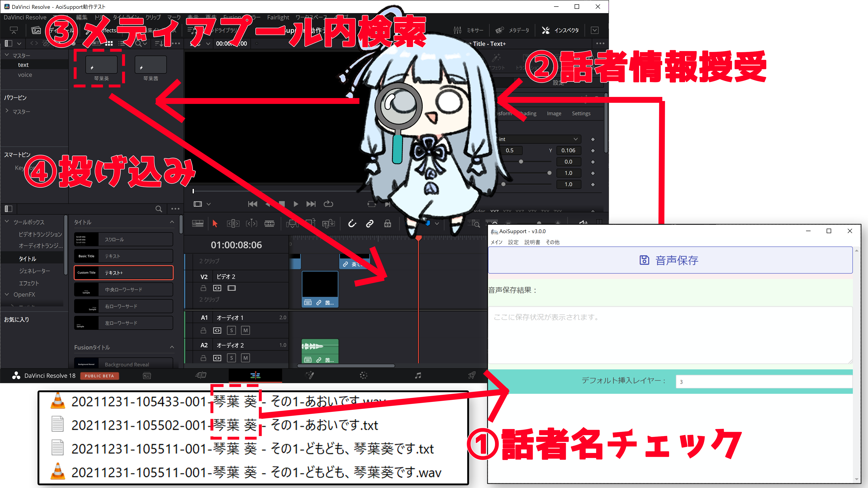
Task: Switch media pool to thumbnail grid view
Action: pyautogui.click(x=109, y=43)
